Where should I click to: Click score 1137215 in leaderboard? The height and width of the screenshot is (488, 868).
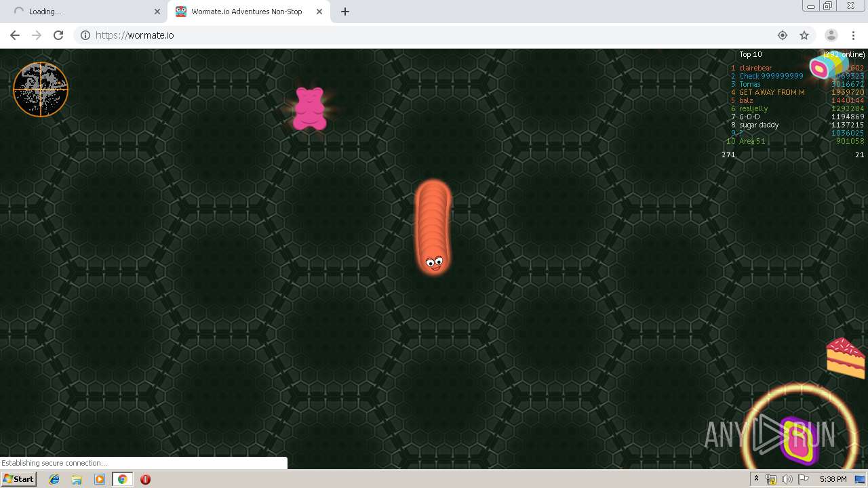(848, 125)
